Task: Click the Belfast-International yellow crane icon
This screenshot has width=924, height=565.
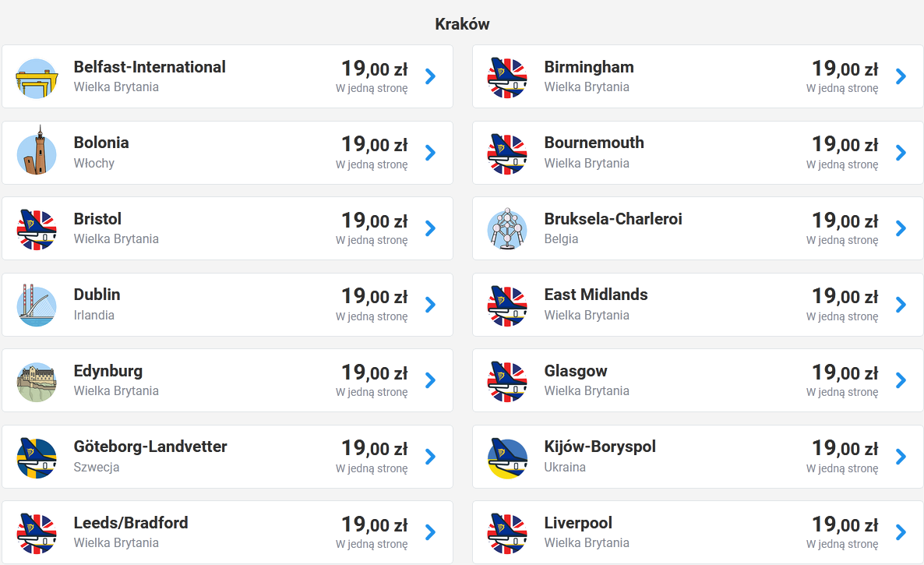Action: pos(37,79)
